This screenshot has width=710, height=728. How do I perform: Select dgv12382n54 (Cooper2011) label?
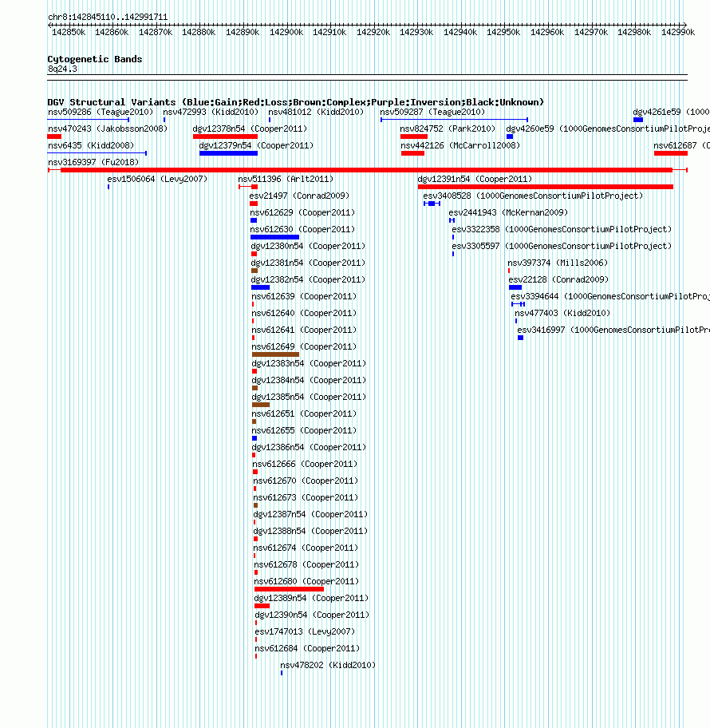point(308,279)
